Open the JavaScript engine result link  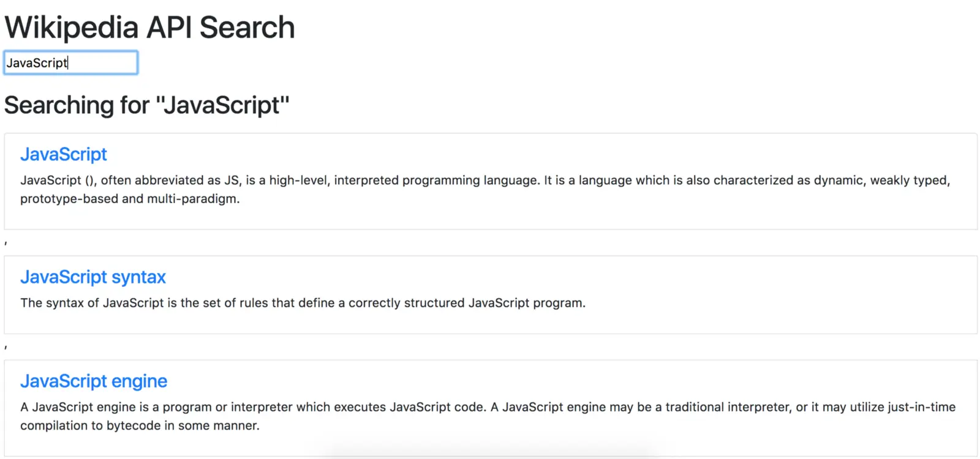click(94, 381)
